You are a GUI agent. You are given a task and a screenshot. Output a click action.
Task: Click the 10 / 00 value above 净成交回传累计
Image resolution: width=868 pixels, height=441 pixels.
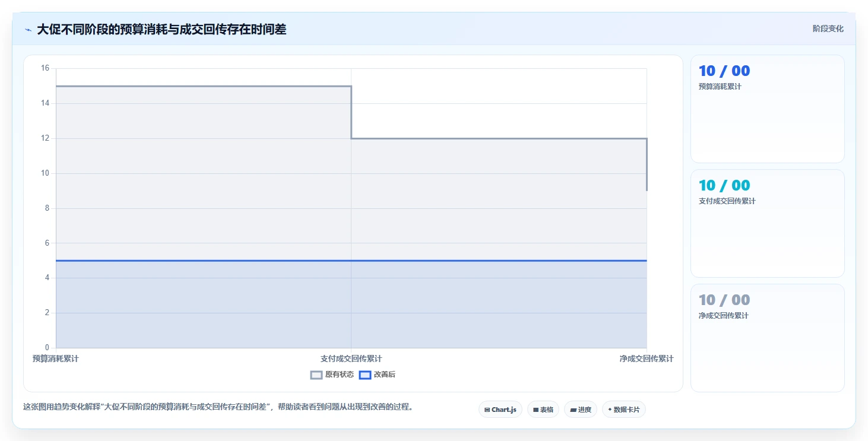click(x=724, y=300)
